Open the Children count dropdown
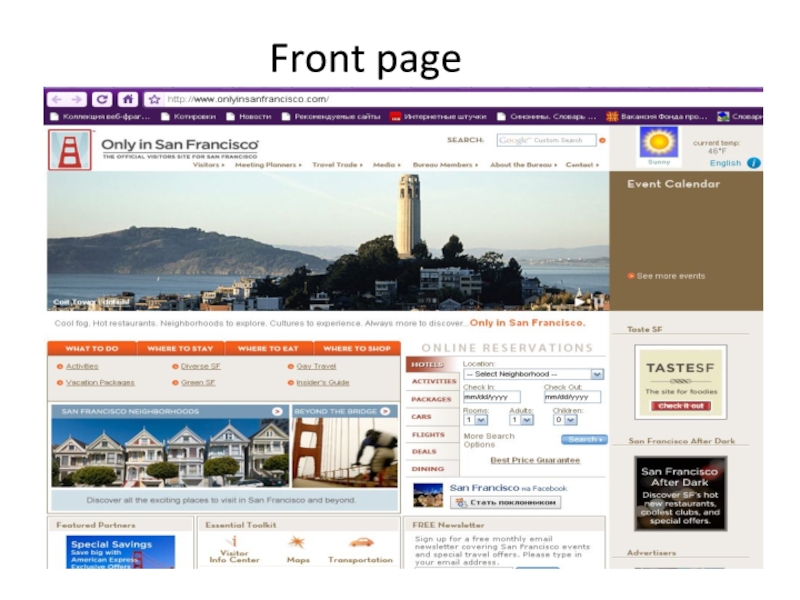Viewport: 800px width, 600px height. [565, 420]
